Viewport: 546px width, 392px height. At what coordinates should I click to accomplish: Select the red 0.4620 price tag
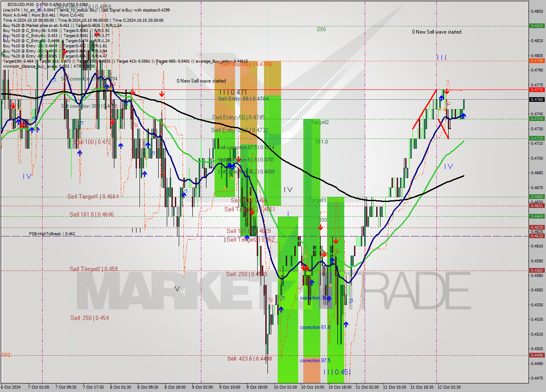536,236
